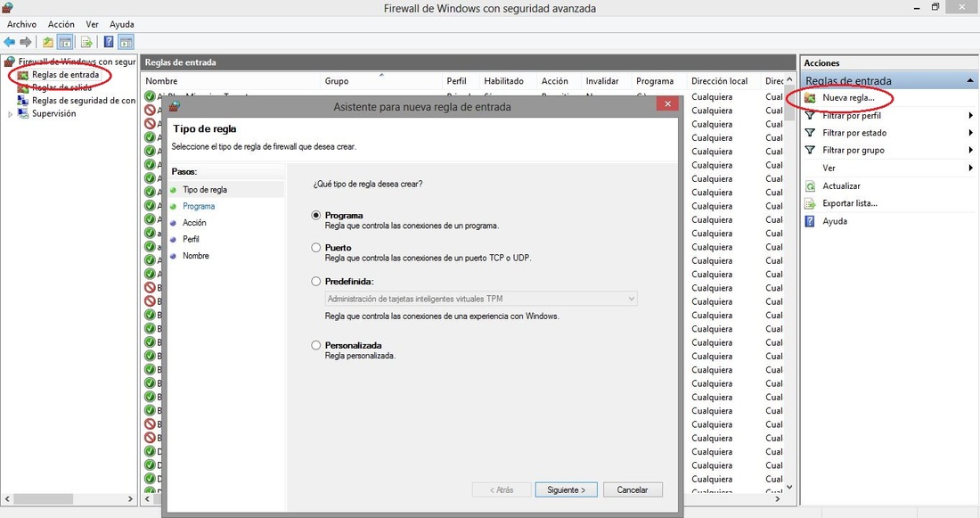Click the app icon in the main title bar

[7, 7]
